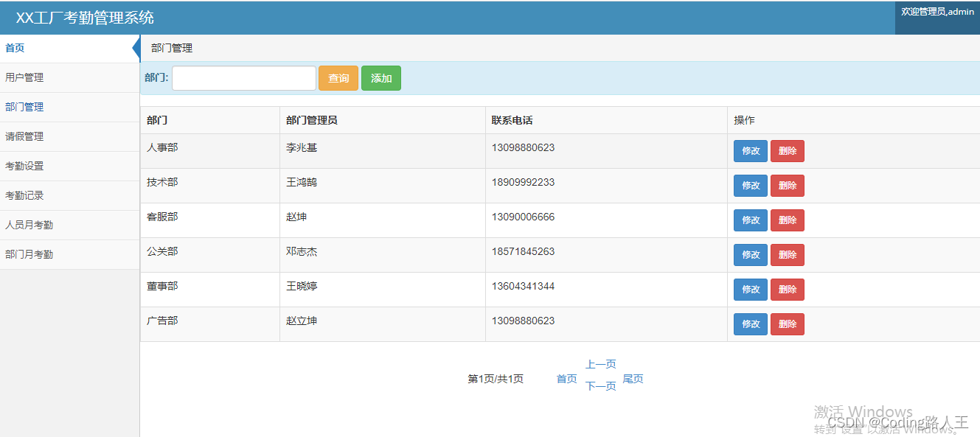Open the 下一页 pagination link
The image size is (980, 437).
click(x=600, y=385)
